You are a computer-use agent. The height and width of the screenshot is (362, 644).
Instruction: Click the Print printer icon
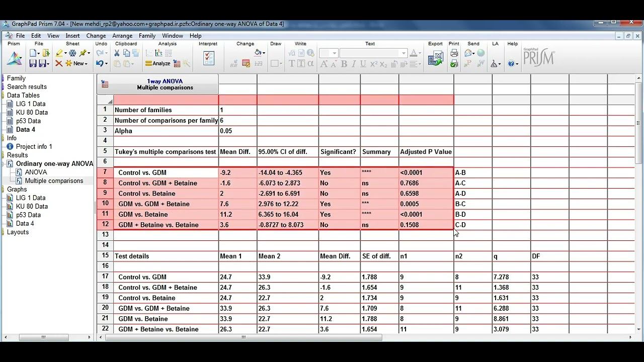point(454,53)
